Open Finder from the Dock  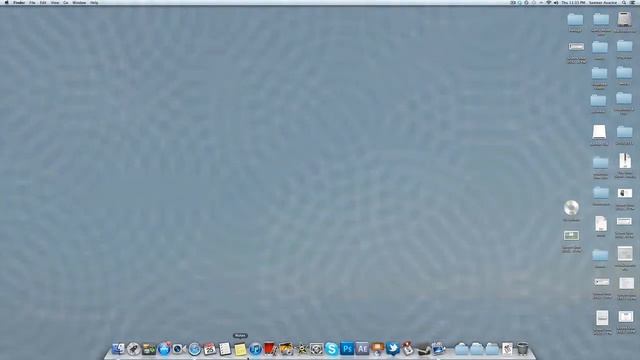(x=118, y=349)
